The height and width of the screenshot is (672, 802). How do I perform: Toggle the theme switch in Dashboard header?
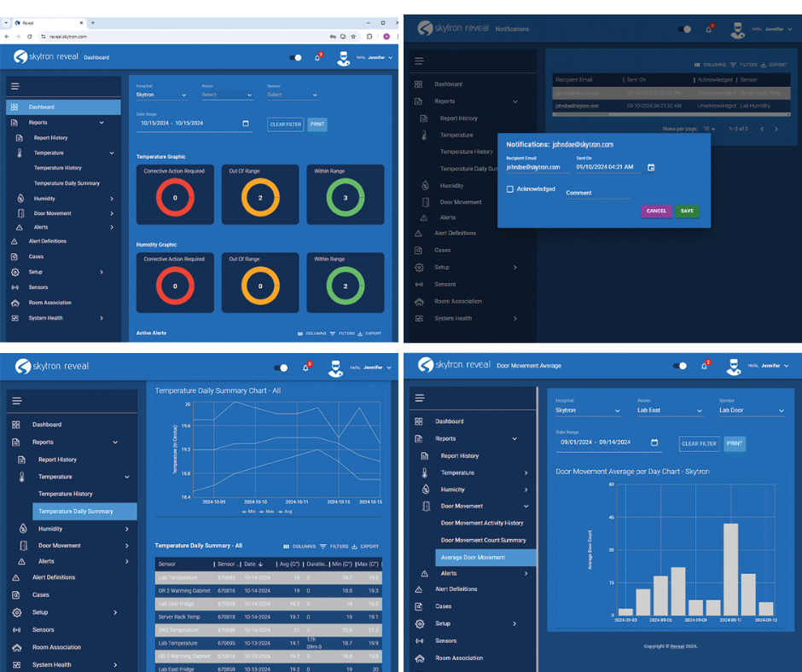pos(295,58)
